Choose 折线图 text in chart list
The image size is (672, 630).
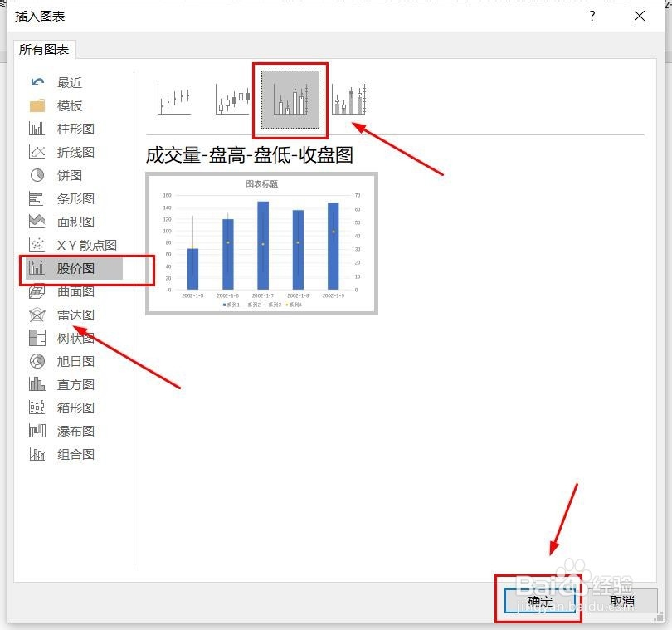[x=75, y=152]
